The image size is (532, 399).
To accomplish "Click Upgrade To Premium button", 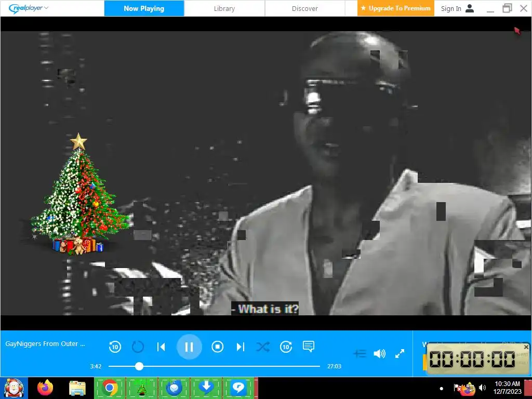I will (395, 8).
